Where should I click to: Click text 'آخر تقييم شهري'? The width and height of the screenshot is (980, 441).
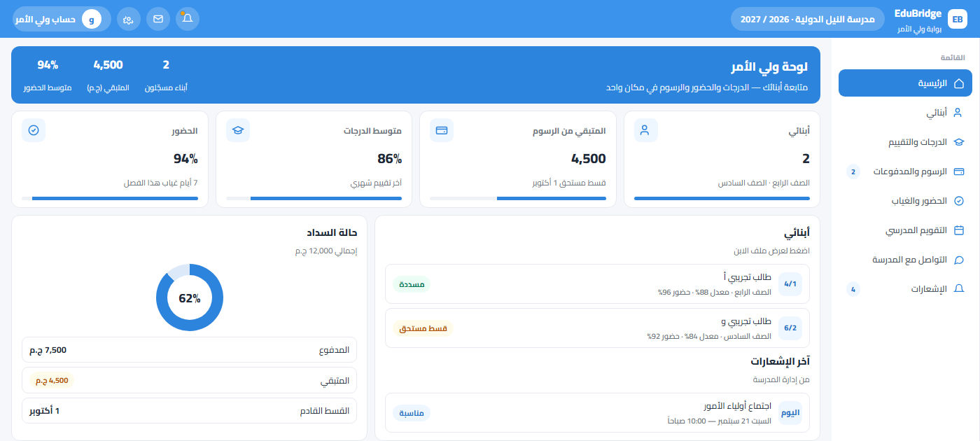[376, 183]
